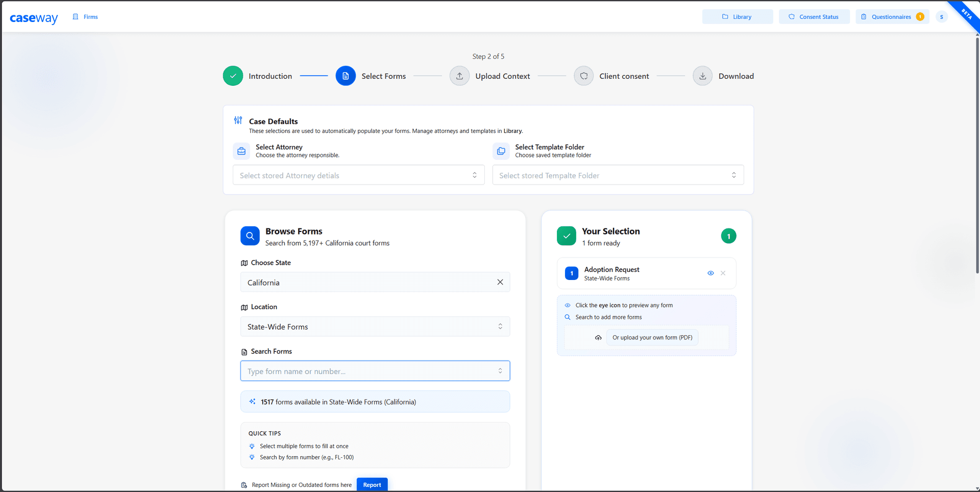
Task: Click the green Introduction step checkmark
Action: tap(233, 76)
